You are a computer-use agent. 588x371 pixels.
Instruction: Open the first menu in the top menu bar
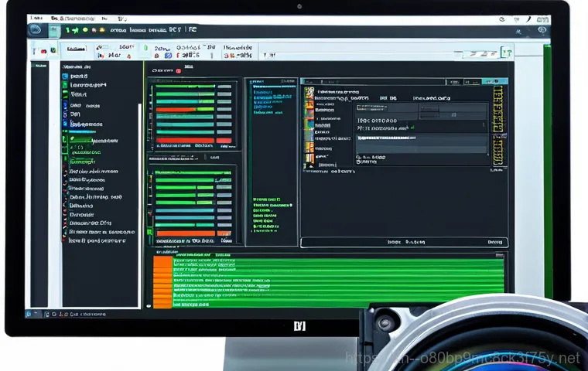point(32,16)
